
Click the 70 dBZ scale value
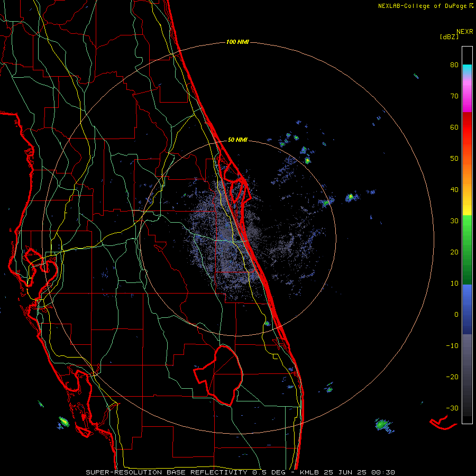pyautogui.click(x=454, y=96)
